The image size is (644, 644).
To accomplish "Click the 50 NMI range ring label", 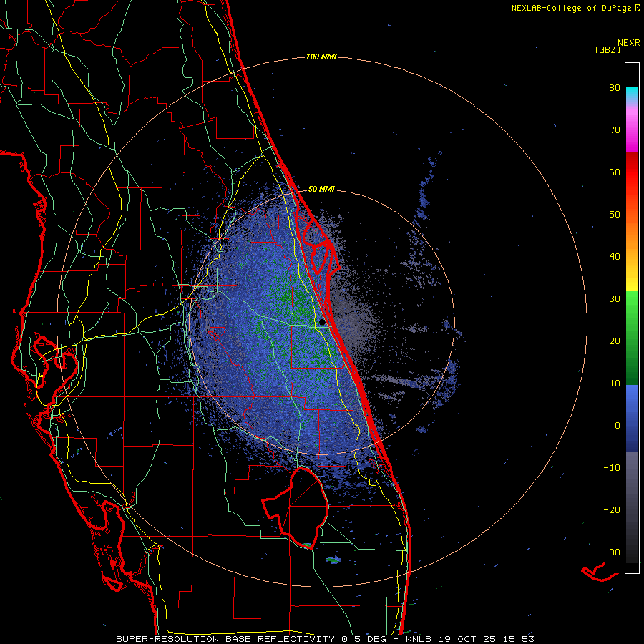I will tap(321, 189).
